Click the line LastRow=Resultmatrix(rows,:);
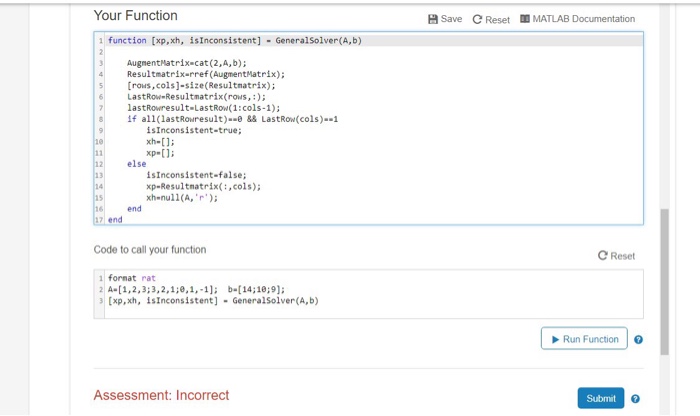The image size is (700, 416). pyautogui.click(x=196, y=96)
